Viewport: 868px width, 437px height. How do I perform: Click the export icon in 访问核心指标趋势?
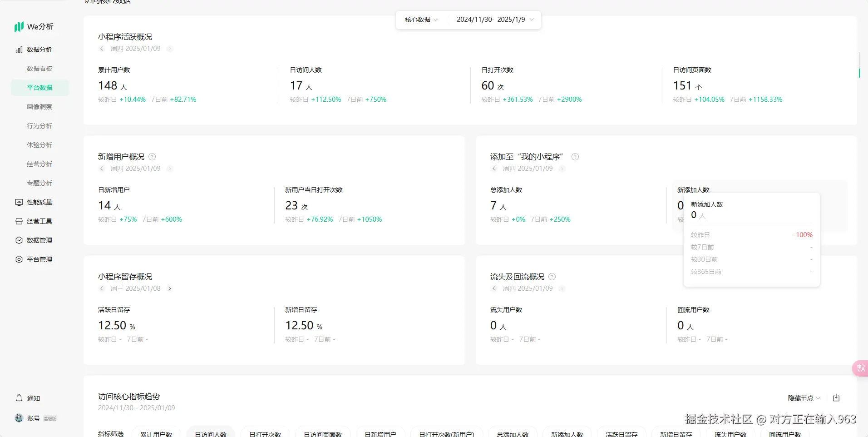tap(836, 398)
